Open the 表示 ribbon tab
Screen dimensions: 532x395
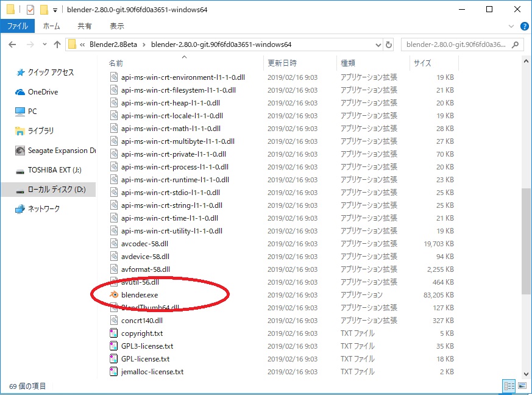117,26
